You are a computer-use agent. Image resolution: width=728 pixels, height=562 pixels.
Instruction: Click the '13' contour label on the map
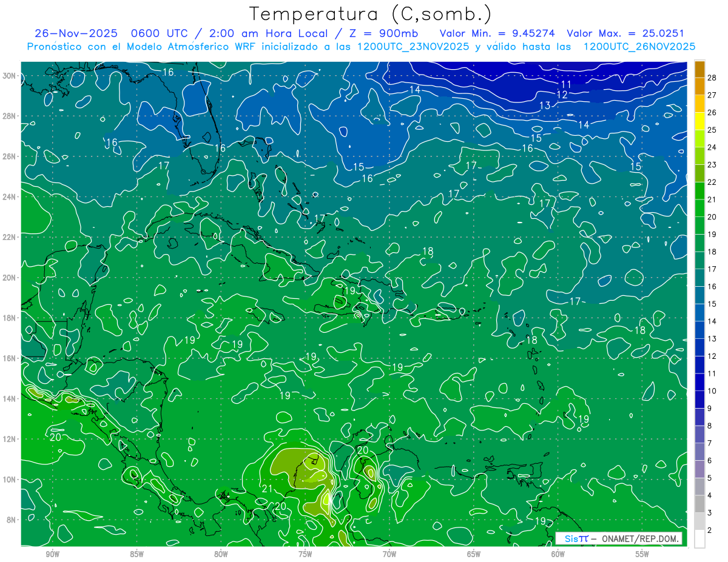pyautogui.click(x=545, y=105)
